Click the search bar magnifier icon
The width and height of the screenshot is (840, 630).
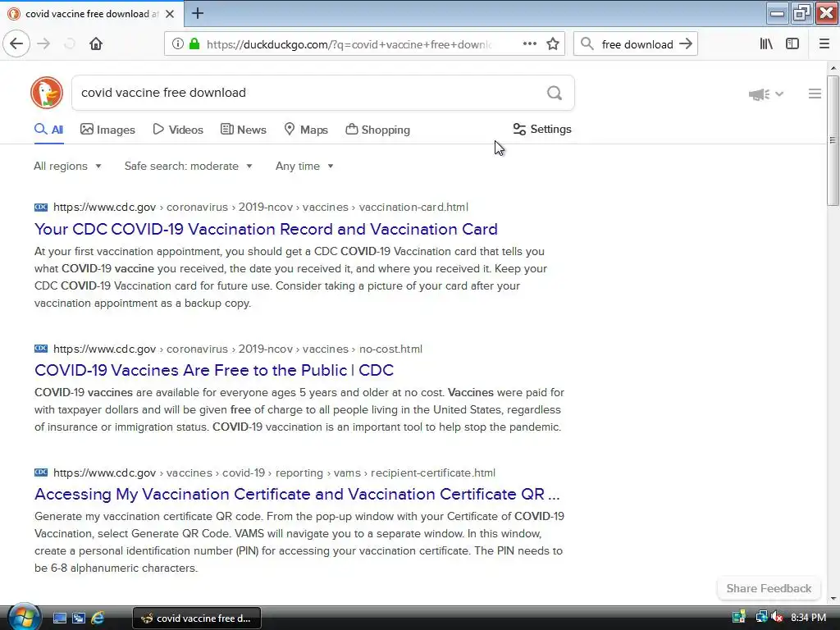click(x=587, y=44)
